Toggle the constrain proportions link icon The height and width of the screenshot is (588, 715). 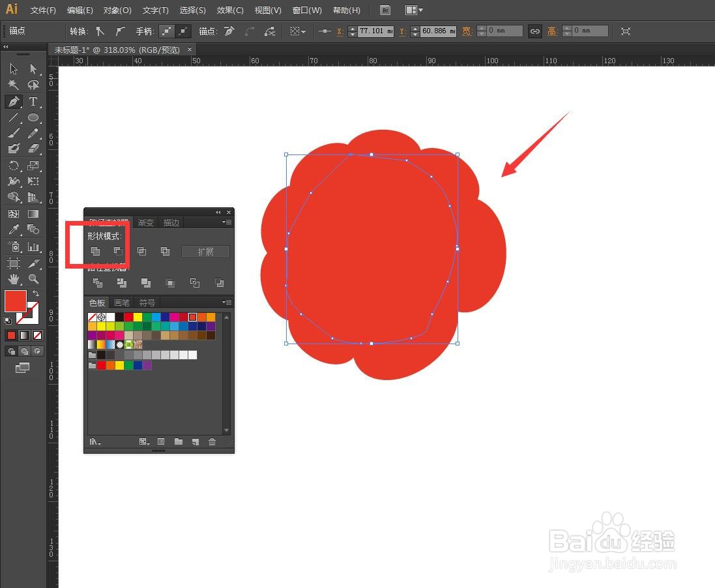click(x=534, y=31)
